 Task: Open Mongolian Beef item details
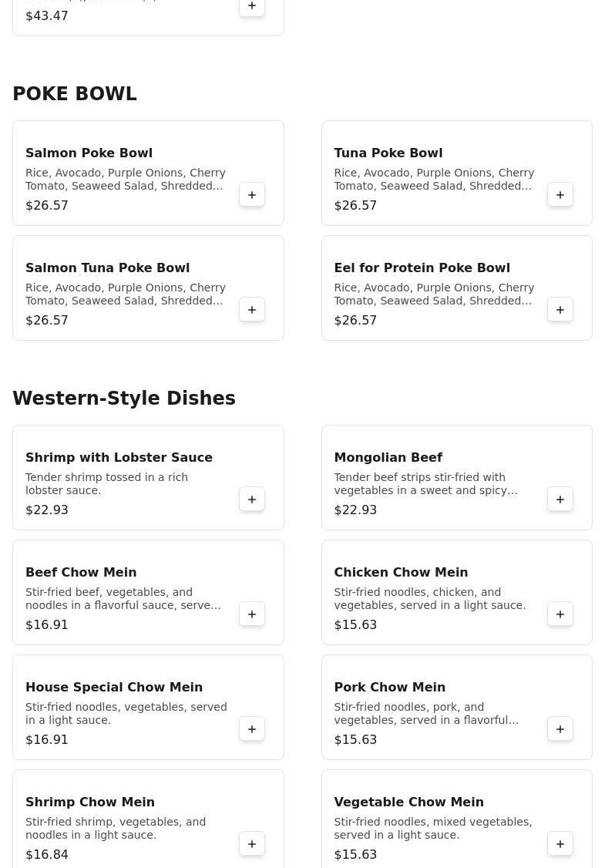click(388, 457)
